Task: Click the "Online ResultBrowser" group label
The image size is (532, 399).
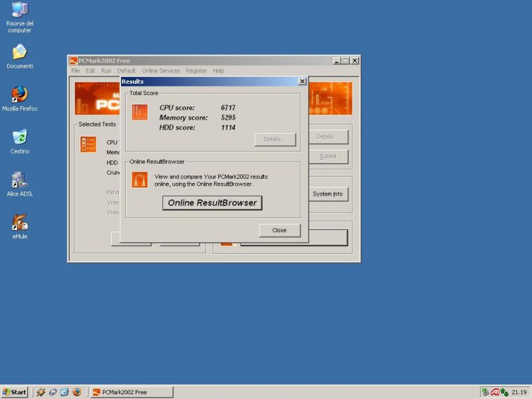Action: click(157, 162)
